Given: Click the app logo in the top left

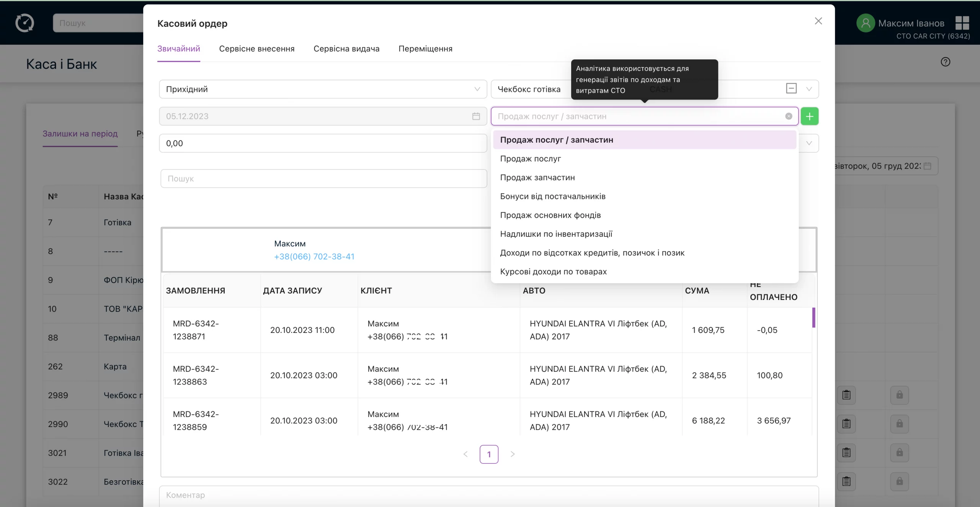Looking at the screenshot, I should point(24,23).
